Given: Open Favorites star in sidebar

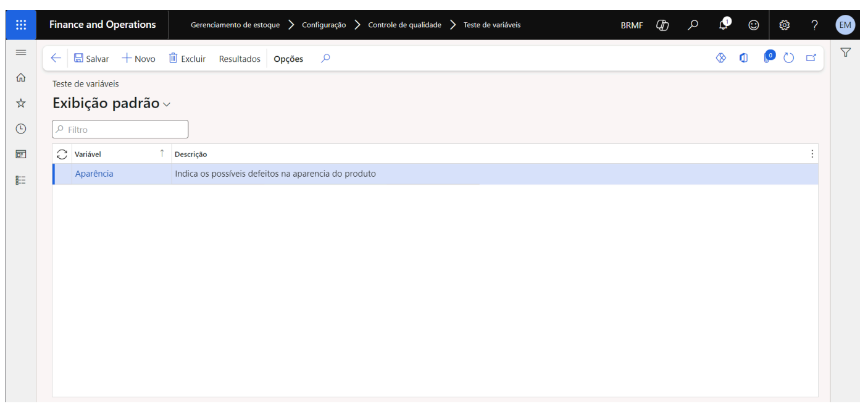Looking at the screenshot, I should pyautogui.click(x=20, y=103).
